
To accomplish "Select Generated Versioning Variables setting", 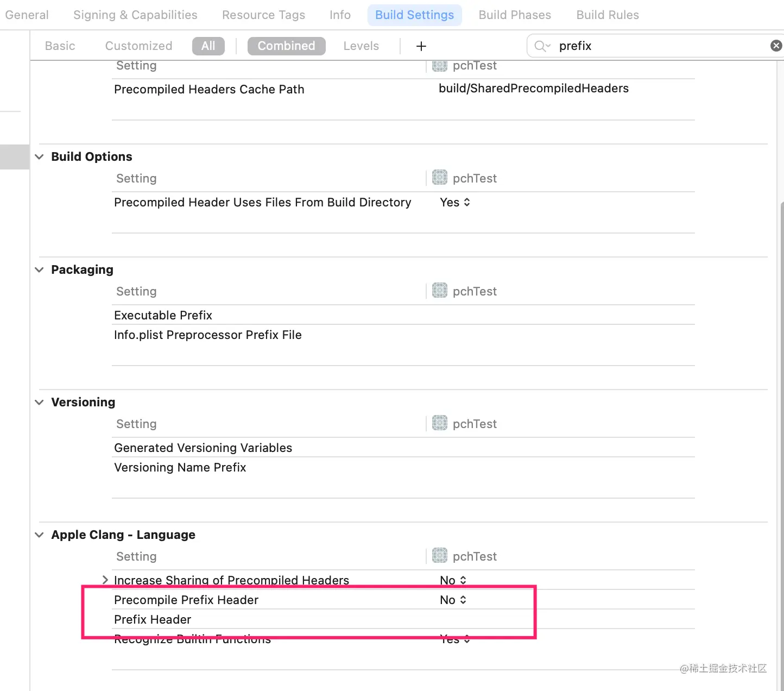I will pyautogui.click(x=203, y=448).
